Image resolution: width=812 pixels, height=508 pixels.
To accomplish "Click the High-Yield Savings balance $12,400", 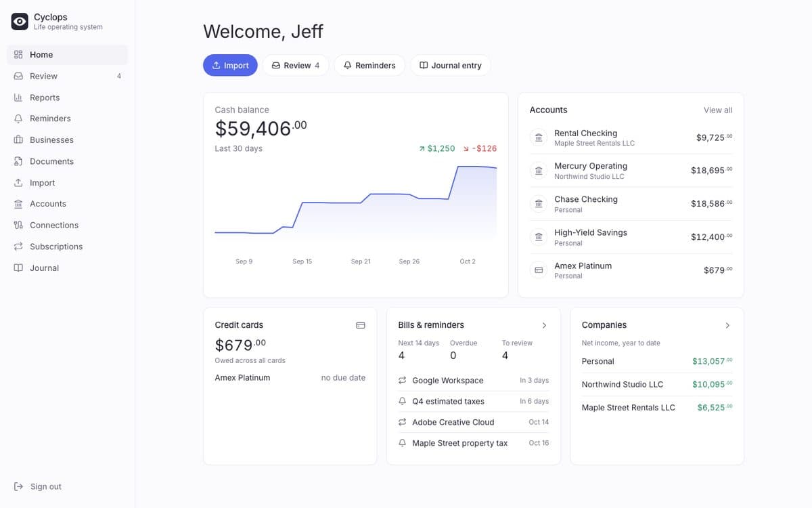I will [711, 237].
